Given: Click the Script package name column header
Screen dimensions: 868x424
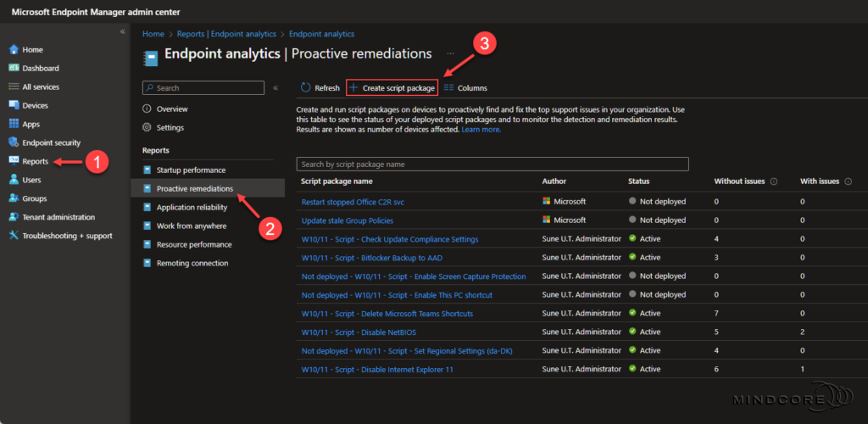Looking at the screenshot, I should tap(337, 181).
